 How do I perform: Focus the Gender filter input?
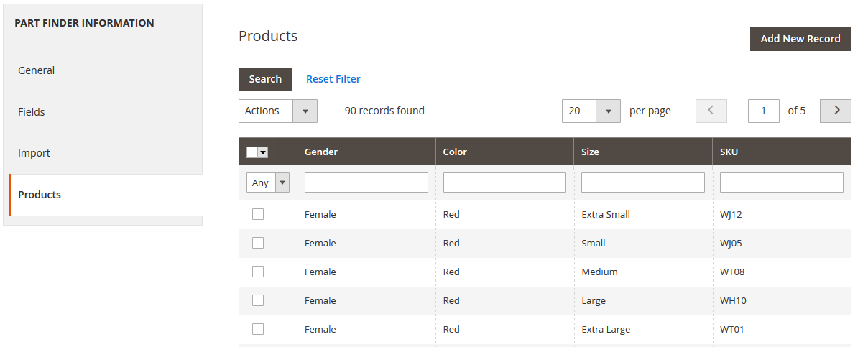tap(366, 182)
